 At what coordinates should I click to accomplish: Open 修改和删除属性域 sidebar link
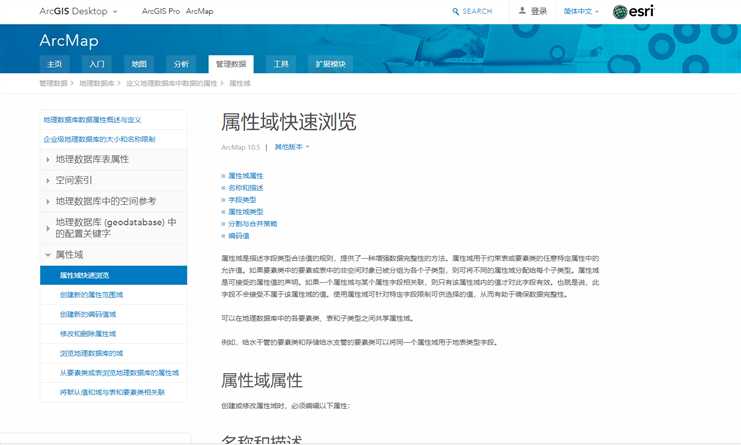(88, 334)
